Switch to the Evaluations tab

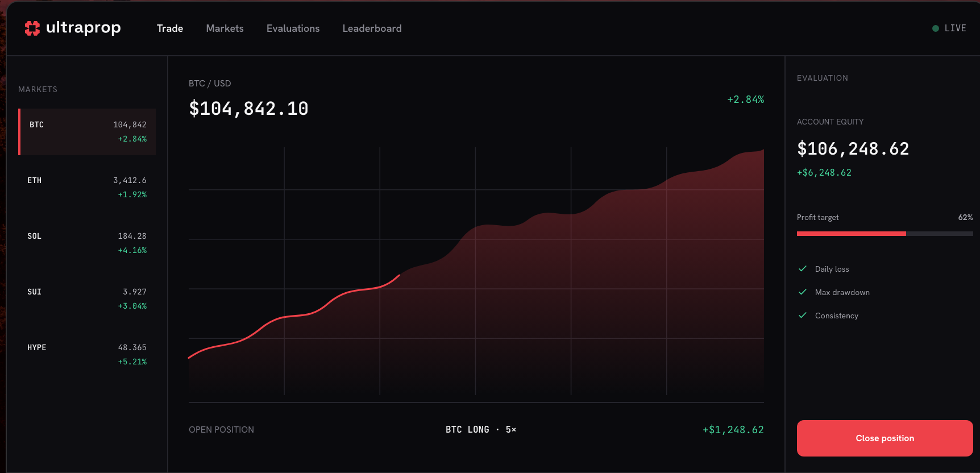[293, 28]
